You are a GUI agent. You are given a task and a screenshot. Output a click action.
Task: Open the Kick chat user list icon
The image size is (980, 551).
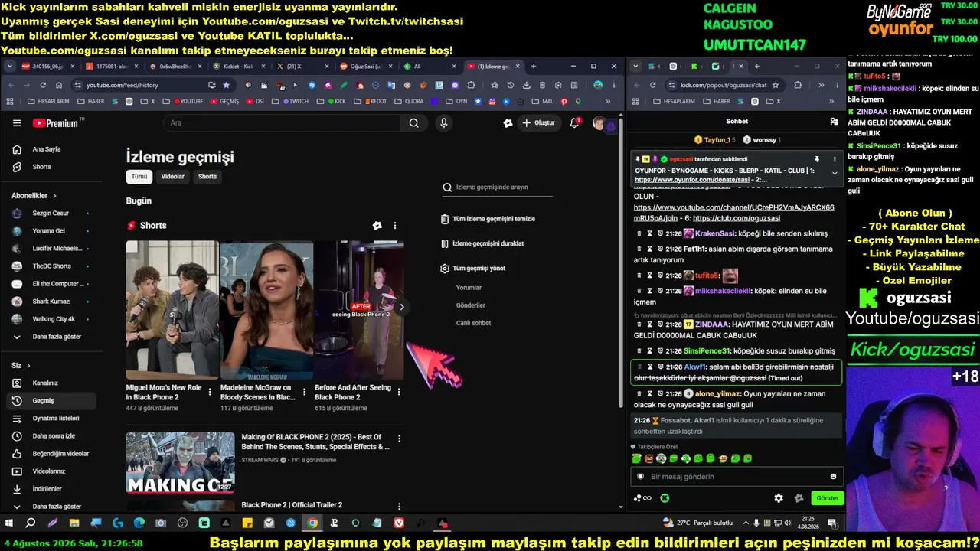(x=834, y=122)
